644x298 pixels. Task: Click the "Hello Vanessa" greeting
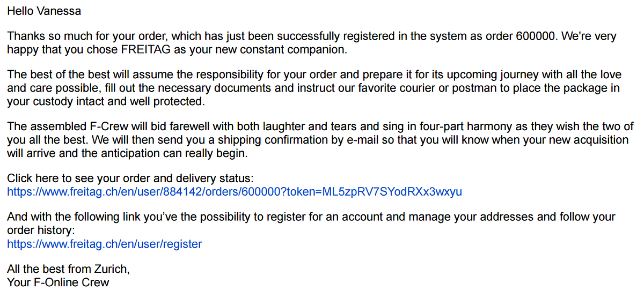[44, 11]
